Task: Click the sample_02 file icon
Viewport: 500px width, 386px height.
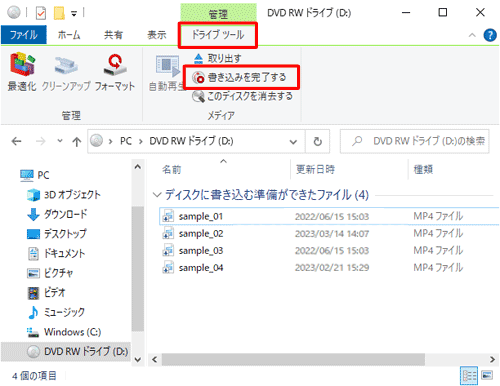Action: [168, 233]
